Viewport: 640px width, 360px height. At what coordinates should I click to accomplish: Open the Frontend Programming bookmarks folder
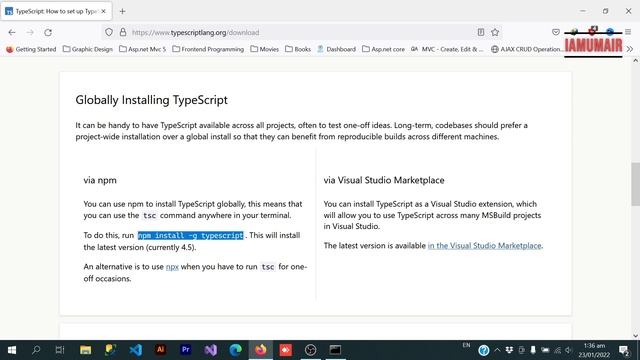(x=208, y=49)
